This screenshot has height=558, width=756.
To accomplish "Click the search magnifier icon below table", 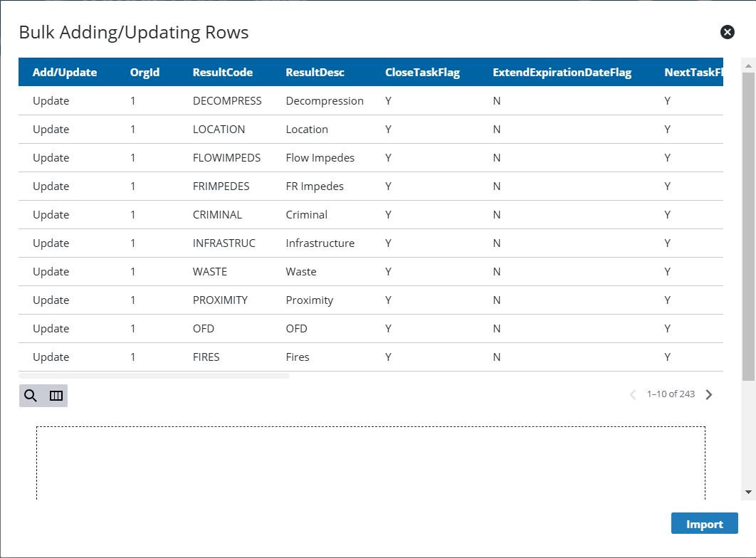I will point(31,396).
